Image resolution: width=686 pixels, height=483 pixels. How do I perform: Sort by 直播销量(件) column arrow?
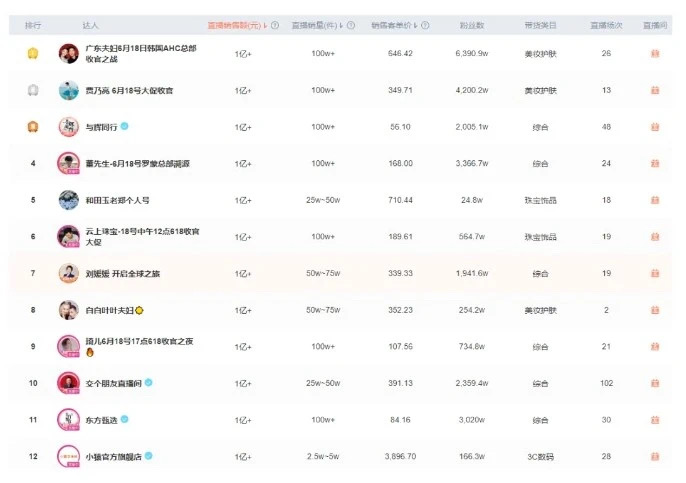(342, 26)
